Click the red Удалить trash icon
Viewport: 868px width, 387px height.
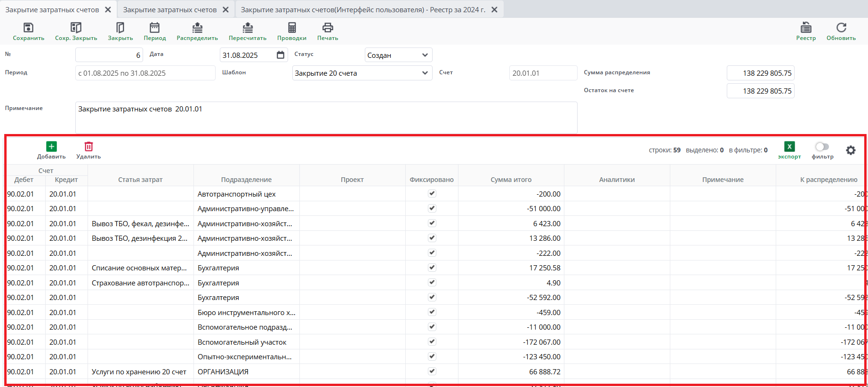tap(88, 147)
